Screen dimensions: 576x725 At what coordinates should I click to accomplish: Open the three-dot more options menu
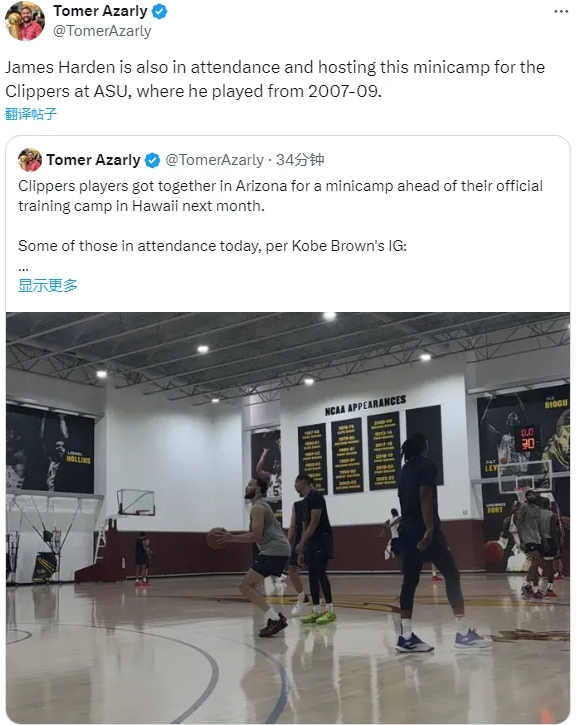(x=561, y=12)
